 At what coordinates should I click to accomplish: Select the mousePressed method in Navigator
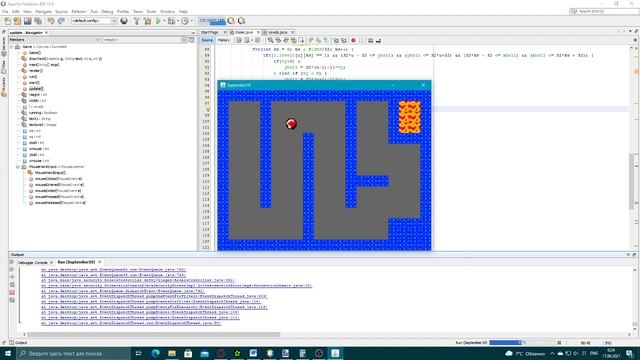pos(59,197)
